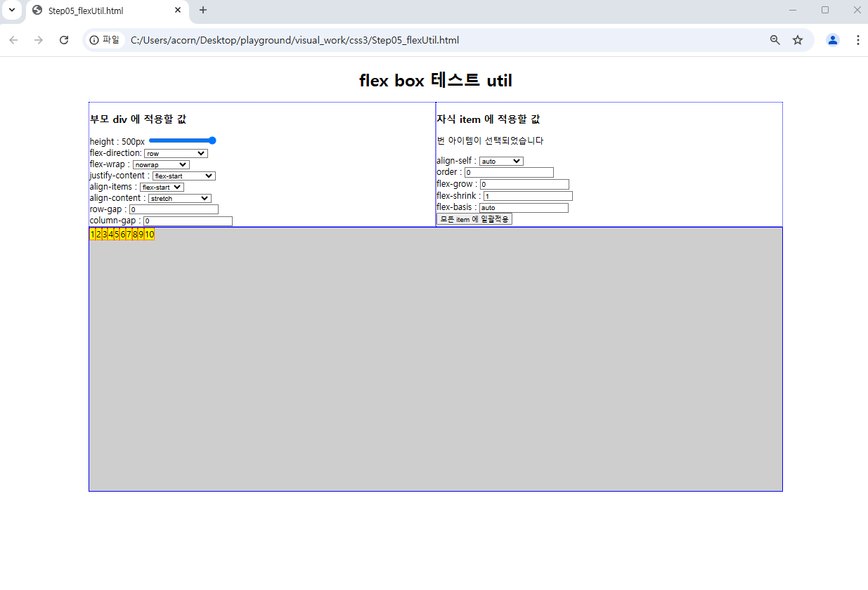
Task: Focus the column-gap input field
Action: (x=188, y=221)
